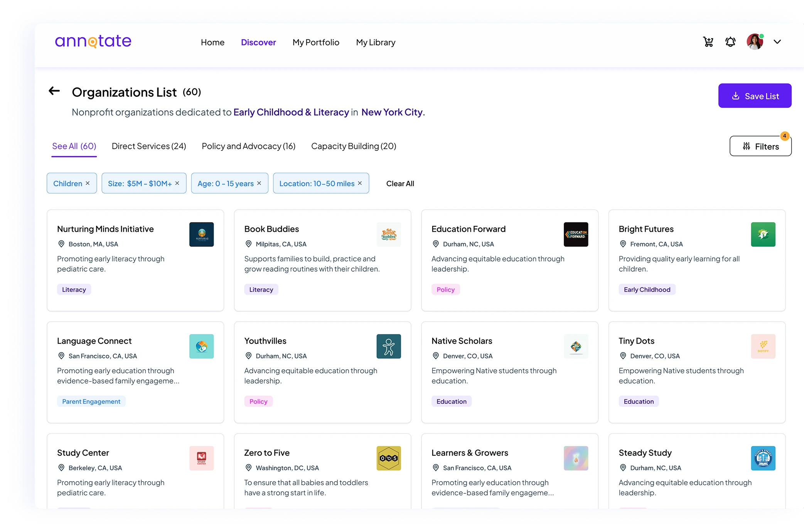This screenshot has width=804, height=532.
Task: Click the back arrow beside Organizations List
Action: [54, 91]
